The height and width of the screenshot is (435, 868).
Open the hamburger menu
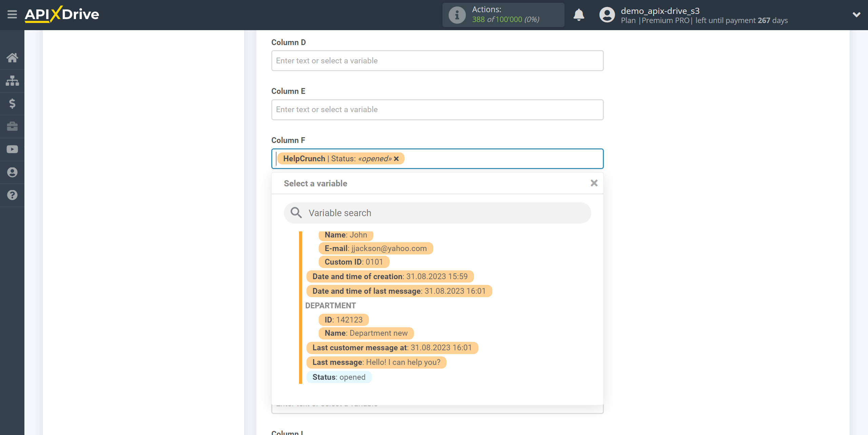click(12, 15)
